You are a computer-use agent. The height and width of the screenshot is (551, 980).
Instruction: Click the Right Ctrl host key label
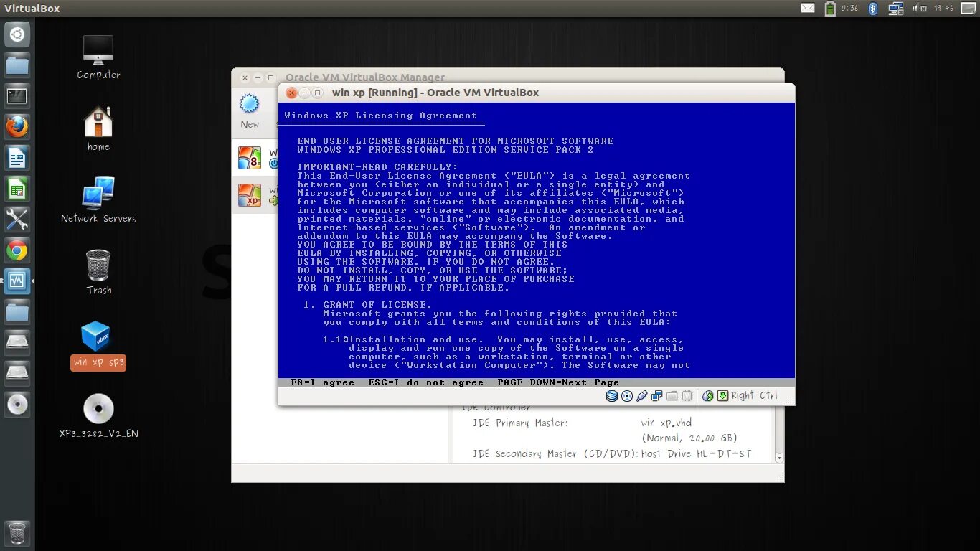[x=754, y=395]
